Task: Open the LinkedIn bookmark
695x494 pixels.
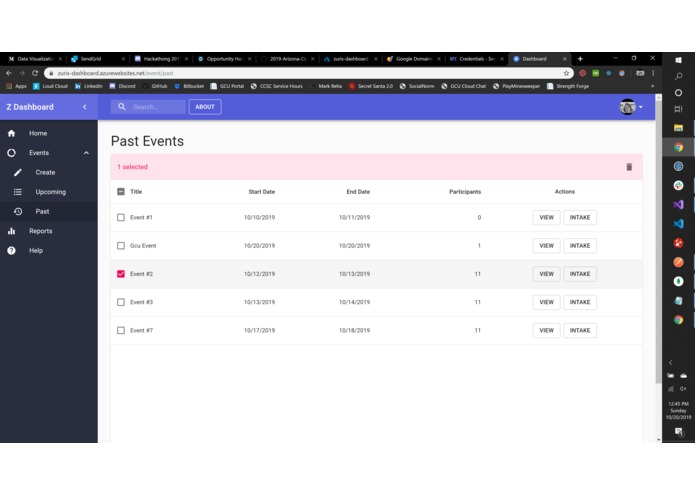Action: coord(89,86)
